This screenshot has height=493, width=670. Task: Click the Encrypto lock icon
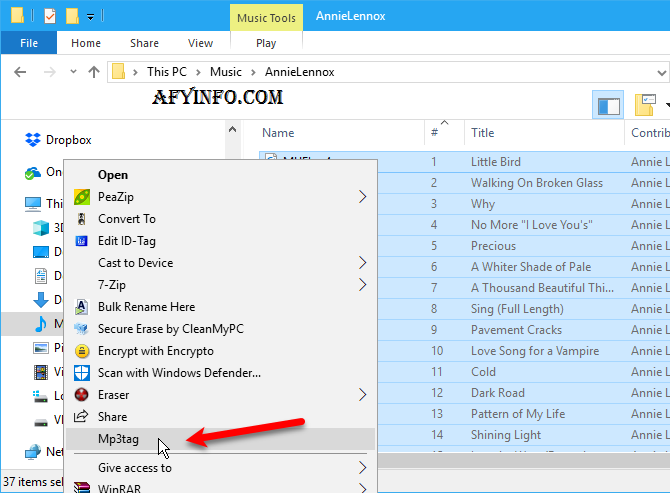pos(82,351)
